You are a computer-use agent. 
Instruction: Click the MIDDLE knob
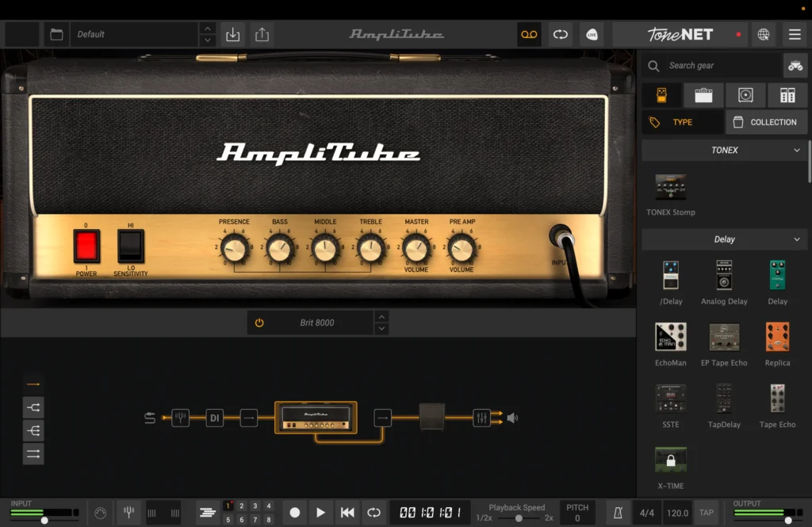(x=325, y=250)
